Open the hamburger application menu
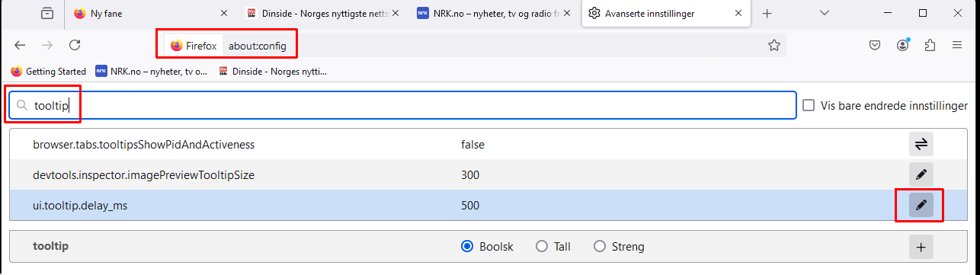The width and height of the screenshot is (980, 275). tap(957, 46)
